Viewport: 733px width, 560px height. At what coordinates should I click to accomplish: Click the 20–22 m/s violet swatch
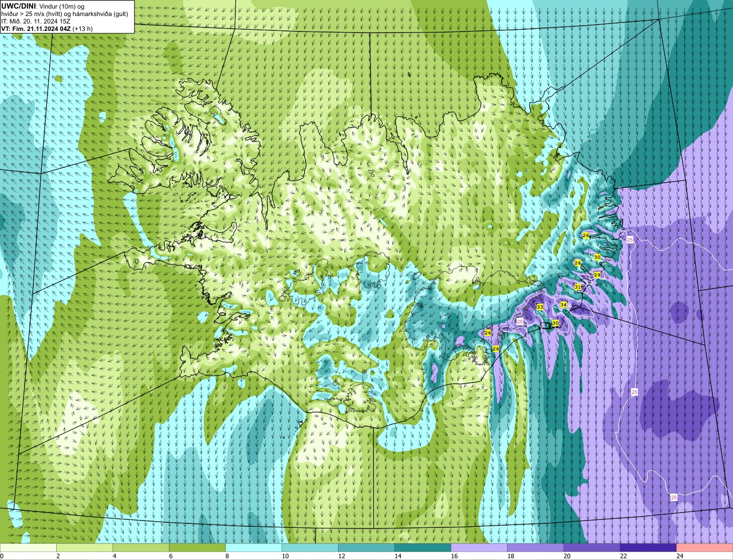[592, 547]
